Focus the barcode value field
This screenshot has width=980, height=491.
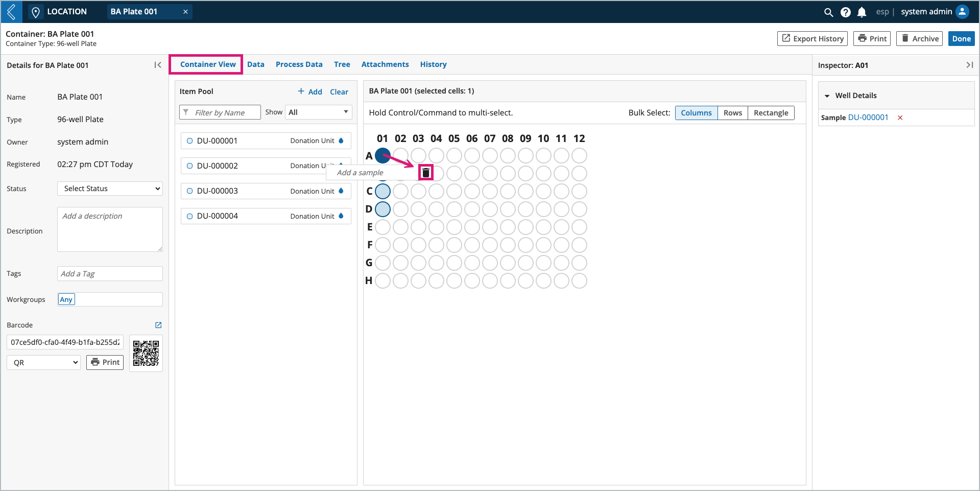click(x=65, y=342)
